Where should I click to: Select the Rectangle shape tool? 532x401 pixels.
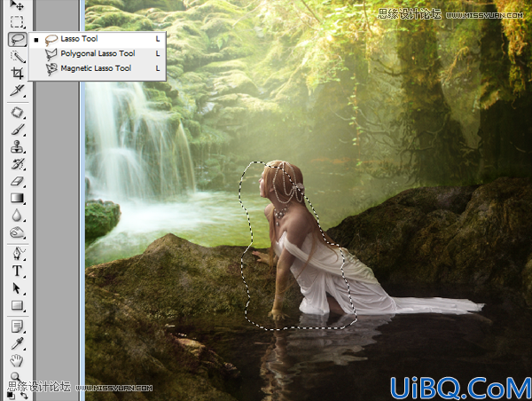click(17, 305)
